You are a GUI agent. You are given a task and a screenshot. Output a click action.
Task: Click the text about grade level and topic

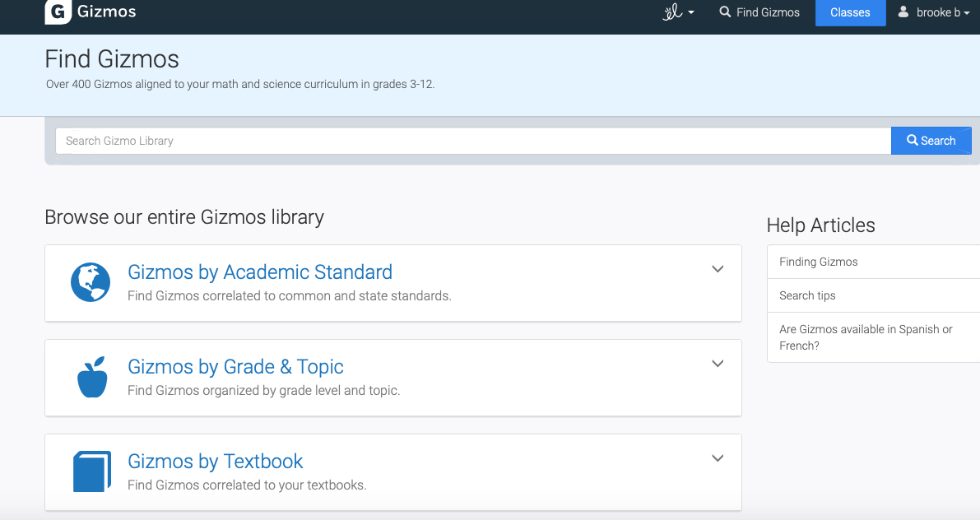264,390
